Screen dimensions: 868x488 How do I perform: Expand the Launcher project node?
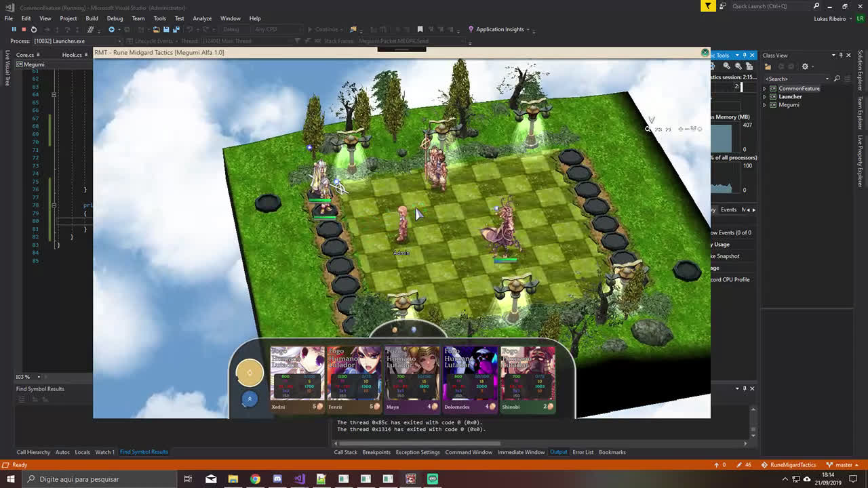(765, 97)
